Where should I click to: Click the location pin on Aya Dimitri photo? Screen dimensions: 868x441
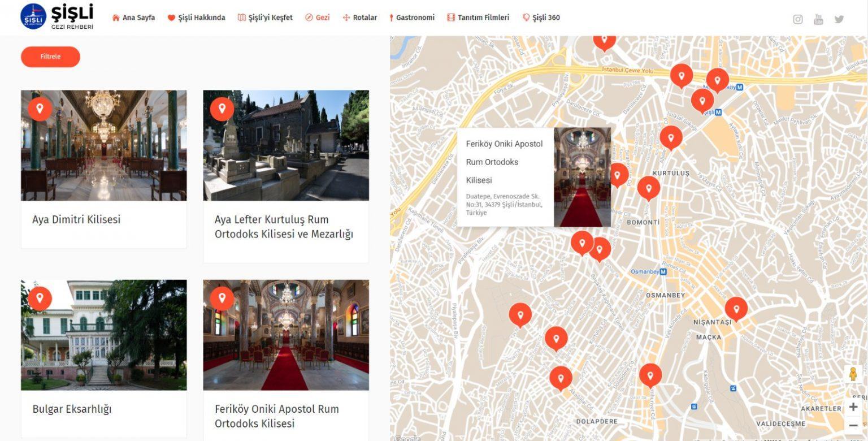click(40, 108)
